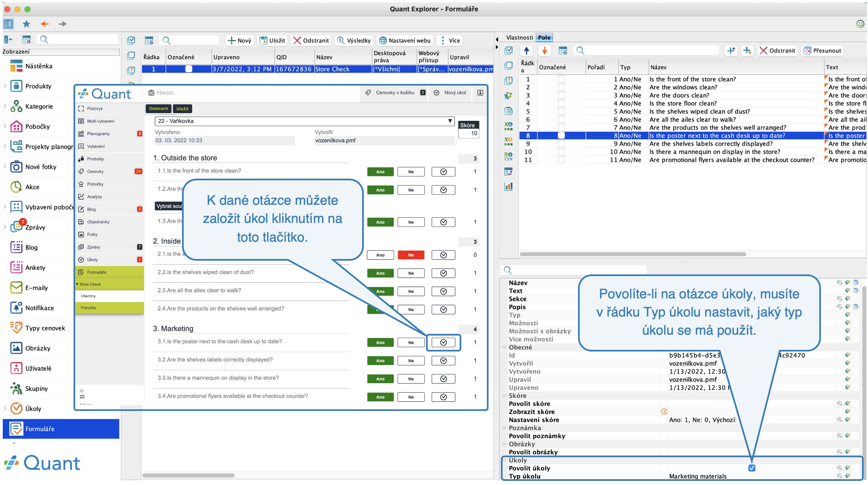
Task: Open Půdorys in the web menu
Action: coord(110,108)
